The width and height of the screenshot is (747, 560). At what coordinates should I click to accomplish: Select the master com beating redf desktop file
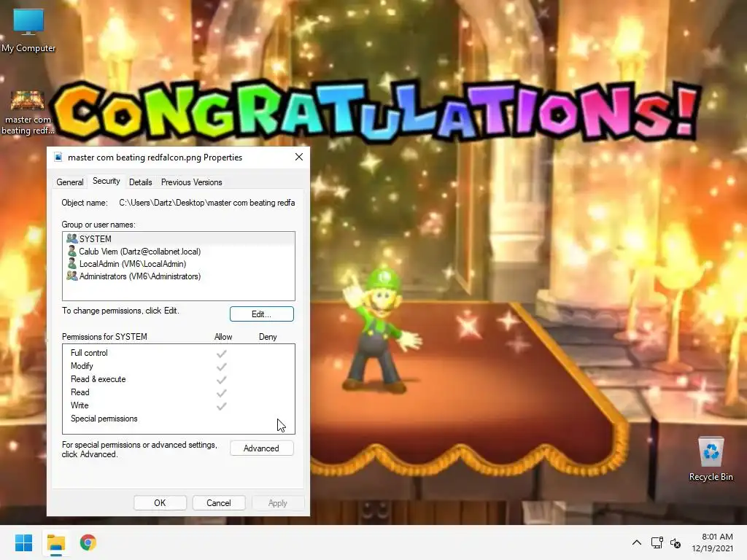(x=28, y=113)
